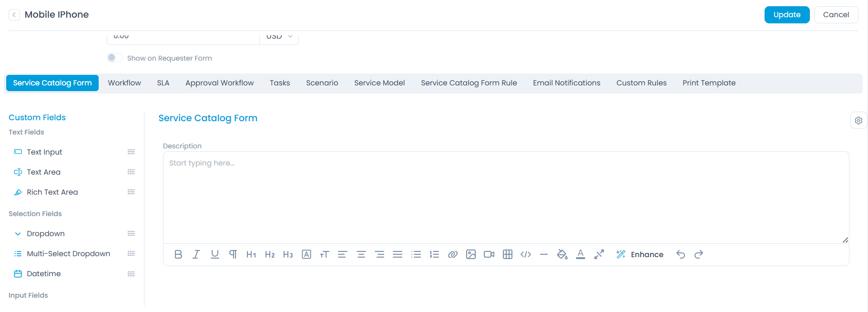Apply paragraph format

pos(233,255)
